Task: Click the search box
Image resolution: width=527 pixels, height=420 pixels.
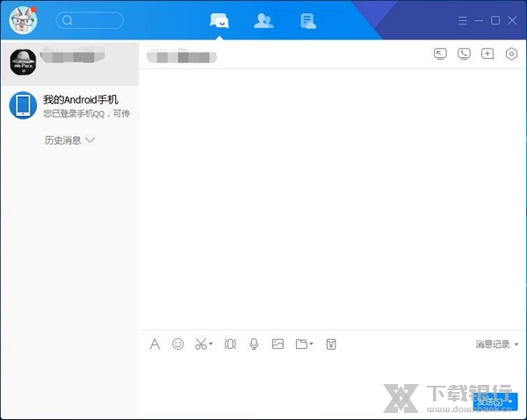Action: (x=90, y=20)
